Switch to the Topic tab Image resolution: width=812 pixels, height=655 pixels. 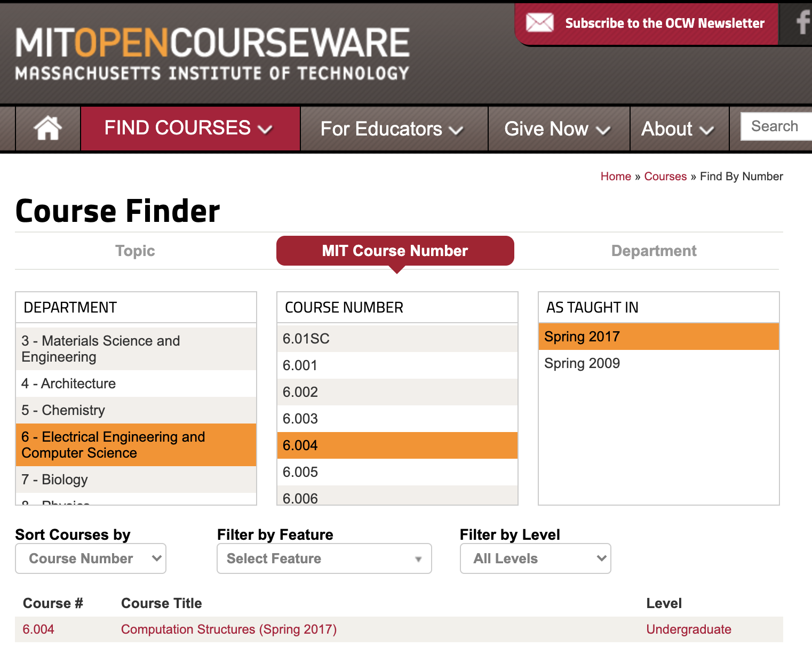[135, 251]
